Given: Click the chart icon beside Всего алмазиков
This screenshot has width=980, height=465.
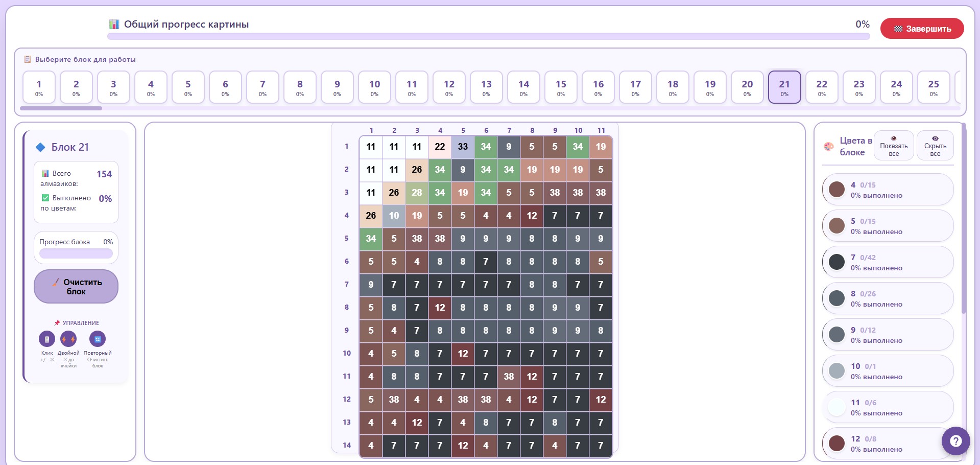Looking at the screenshot, I should (x=45, y=173).
